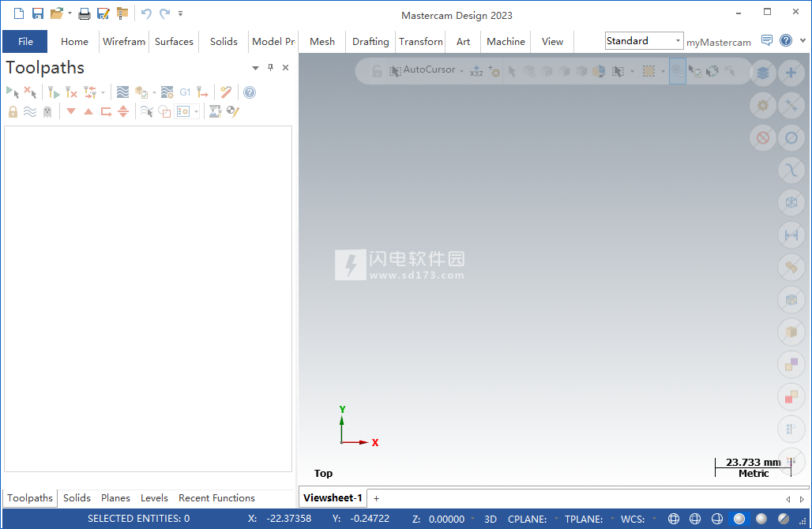Switch to the Surfaces ribbon tab
The image size is (812, 529).
pyautogui.click(x=174, y=41)
